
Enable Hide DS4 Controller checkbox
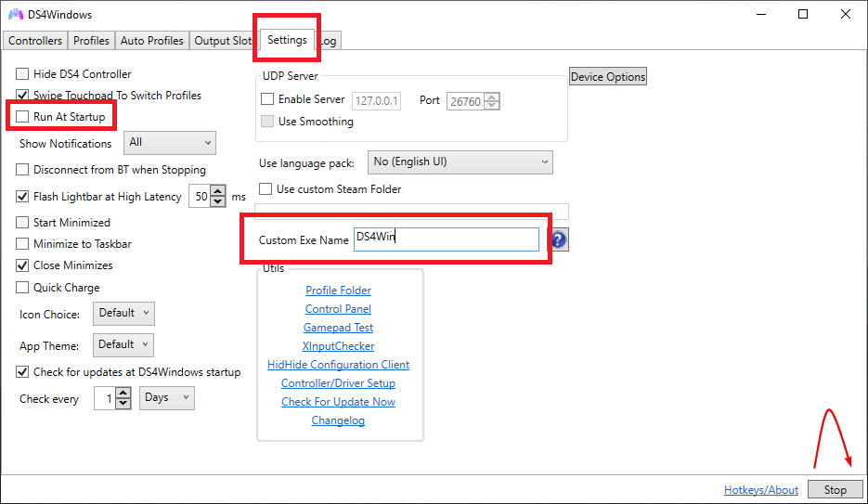coord(22,73)
